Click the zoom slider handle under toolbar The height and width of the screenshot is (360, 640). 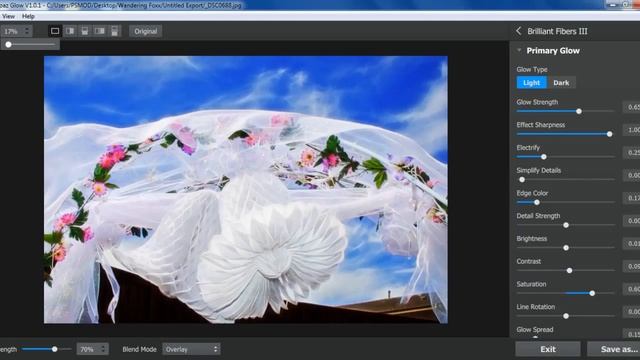(x=9, y=44)
